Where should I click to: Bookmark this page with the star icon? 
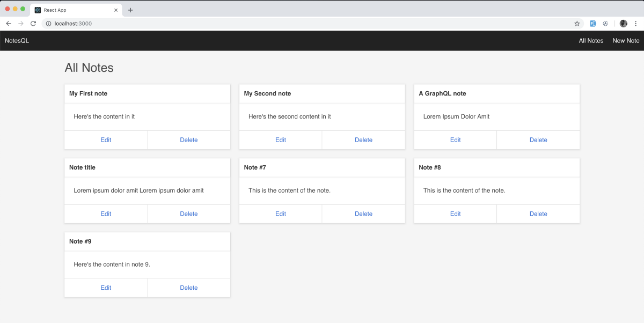[x=577, y=24]
